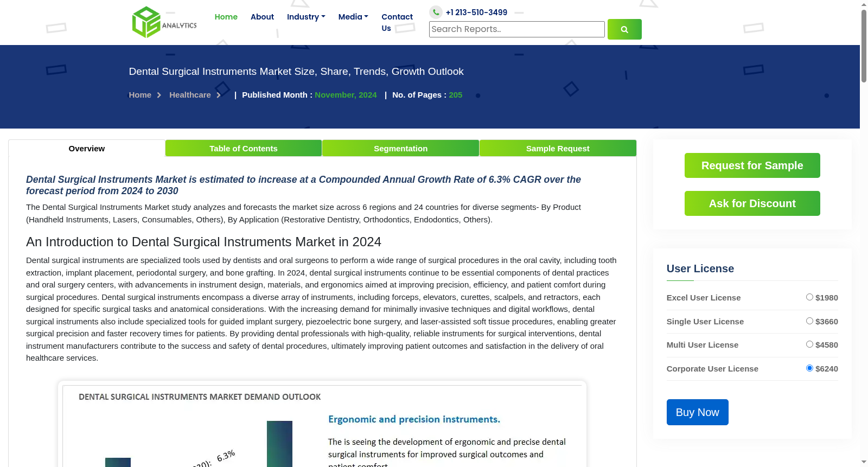Click the $6240 price label
The image size is (868, 467).
point(827,369)
